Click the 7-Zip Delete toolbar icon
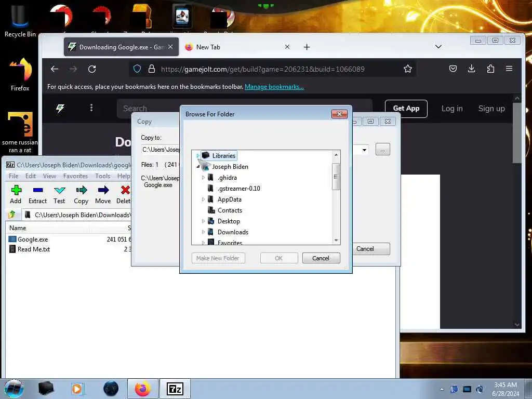This screenshot has width=532, height=399. (125, 190)
